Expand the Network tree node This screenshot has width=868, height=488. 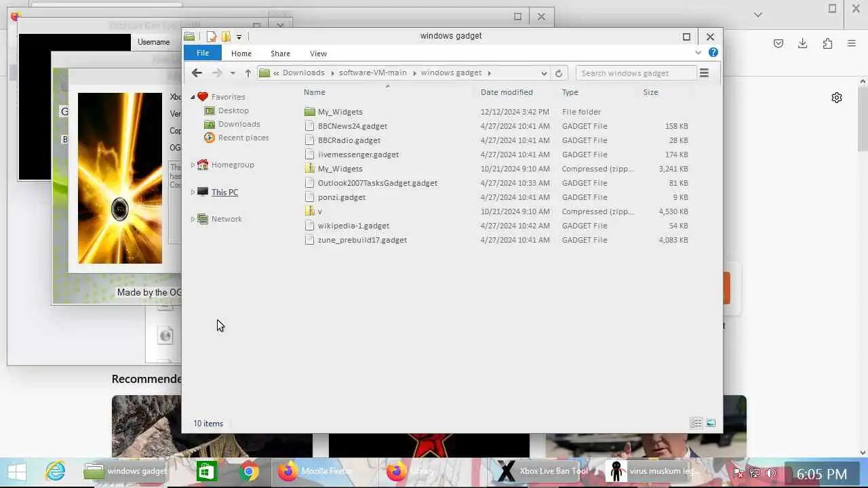tap(193, 219)
